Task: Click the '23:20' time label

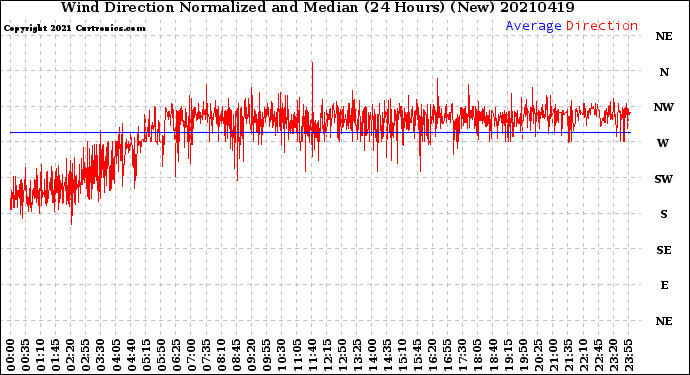Action: [x=613, y=355]
